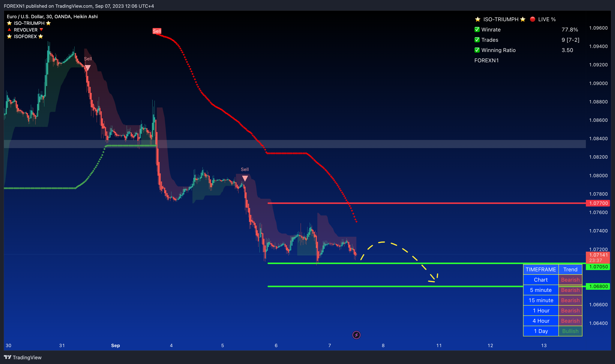This screenshot has width=615, height=364.
Task: Click the 15 minute Bearish cell
Action: point(570,300)
